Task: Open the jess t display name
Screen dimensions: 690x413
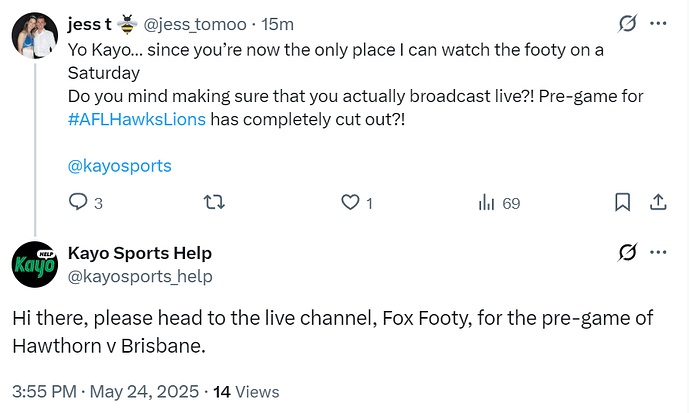Action: coord(90,23)
